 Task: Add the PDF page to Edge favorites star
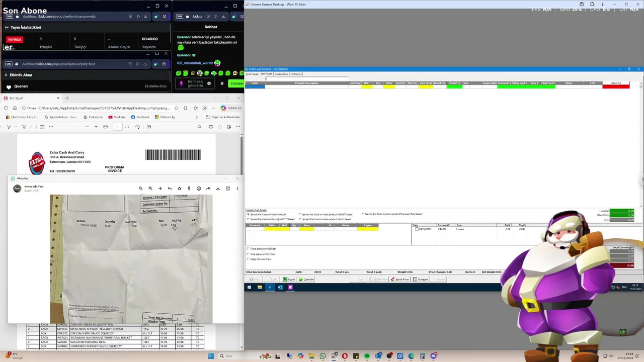176,108
